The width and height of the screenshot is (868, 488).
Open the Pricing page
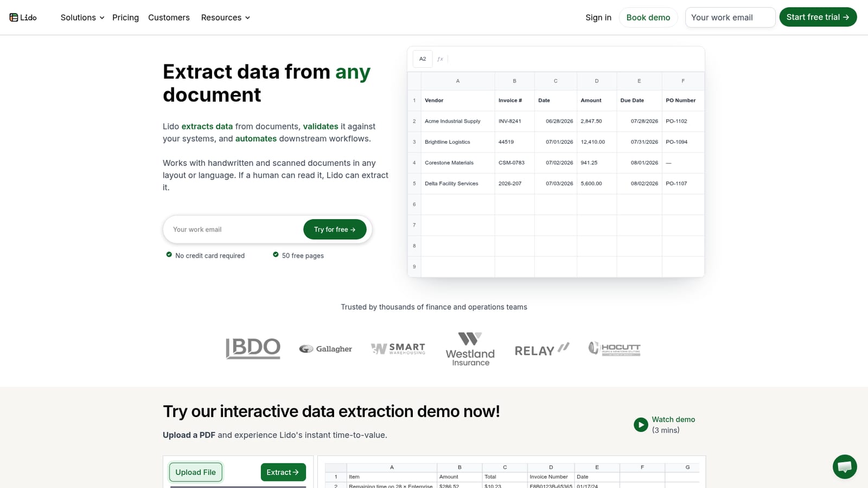[x=125, y=17]
